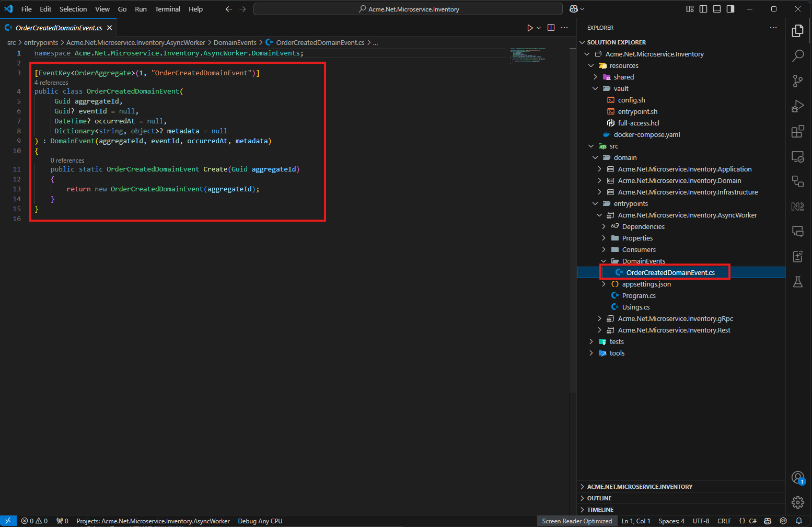
Task: Open full-access.hcl file
Action: click(x=639, y=123)
